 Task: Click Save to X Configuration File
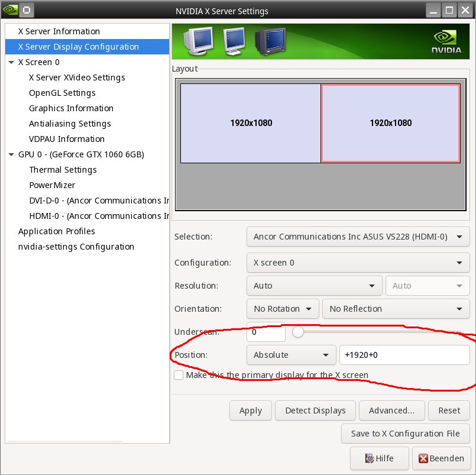pos(405,434)
